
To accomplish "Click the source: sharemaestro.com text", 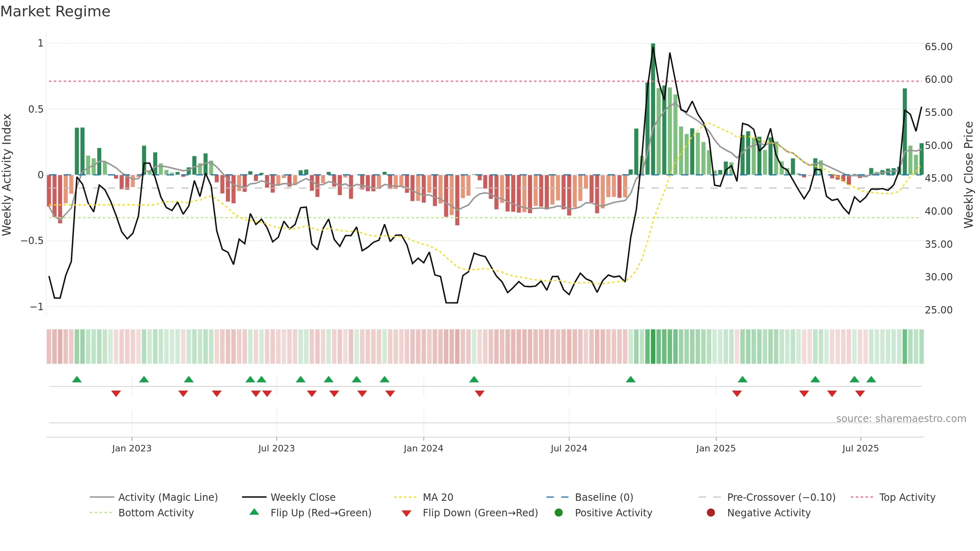I will [x=901, y=418].
